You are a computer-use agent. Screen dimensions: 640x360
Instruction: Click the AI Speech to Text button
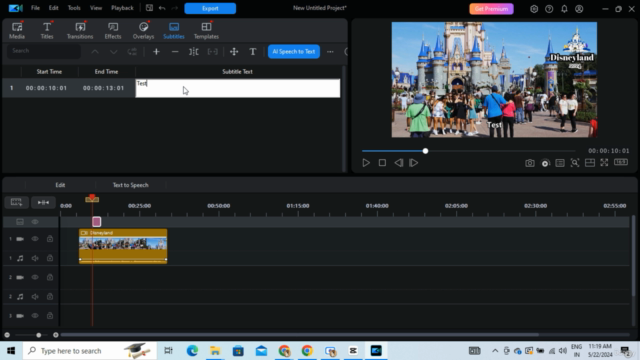coord(294,52)
